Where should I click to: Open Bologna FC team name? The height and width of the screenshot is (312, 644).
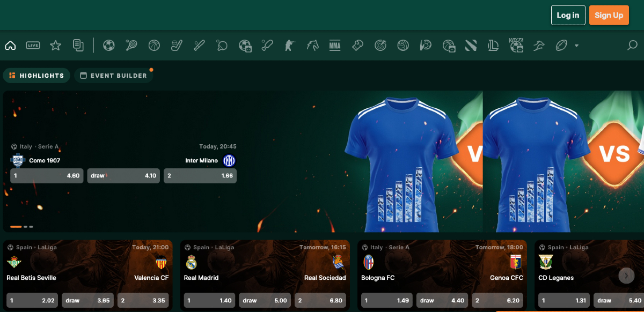(x=378, y=278)
